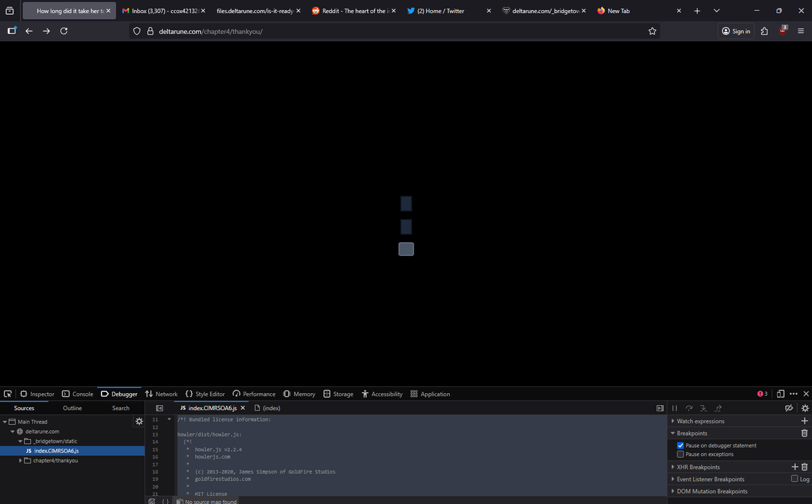The width and height of the screenshot is (812, 504).
Task: Collapse the Sources pane toggle icon
Action: (160, 408)
